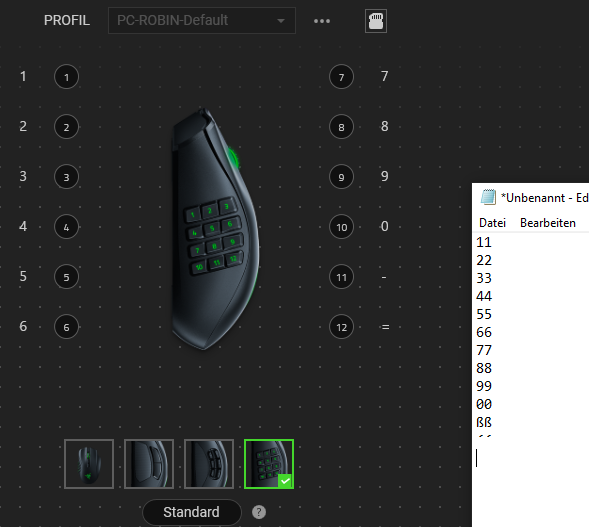Select the checked 12-button side plate thumbnail
Screen dimensions: 589x527
(x=269, y=464)
